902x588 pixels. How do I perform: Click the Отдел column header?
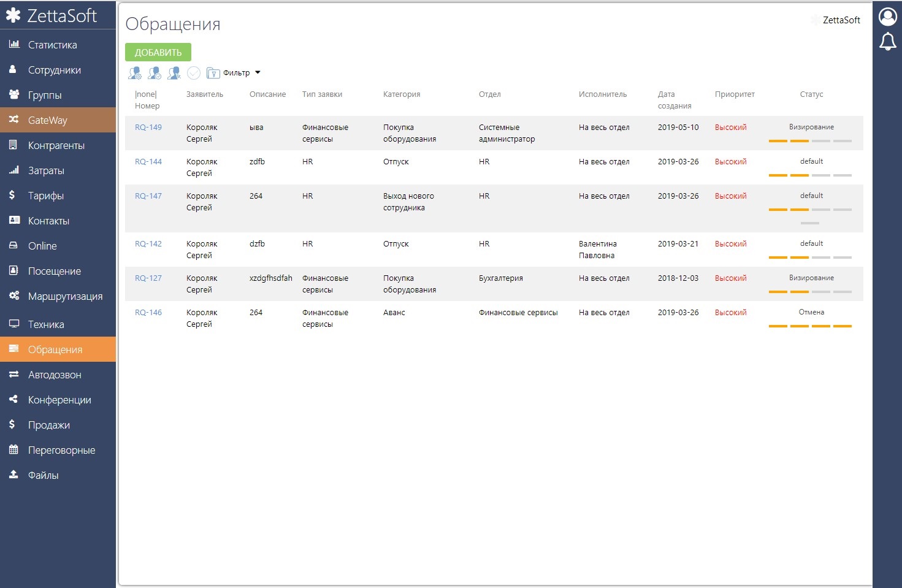tap(490, 94)
